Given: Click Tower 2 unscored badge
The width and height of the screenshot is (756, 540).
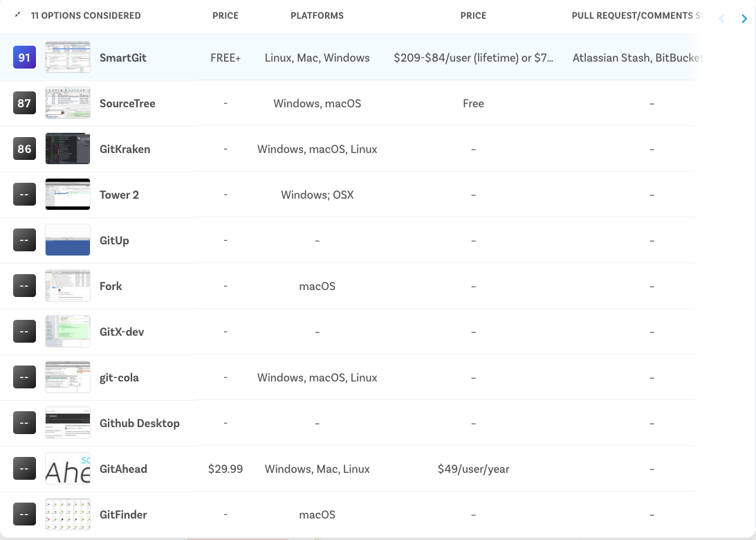Looking at the screenshot, I should (25, 195).
